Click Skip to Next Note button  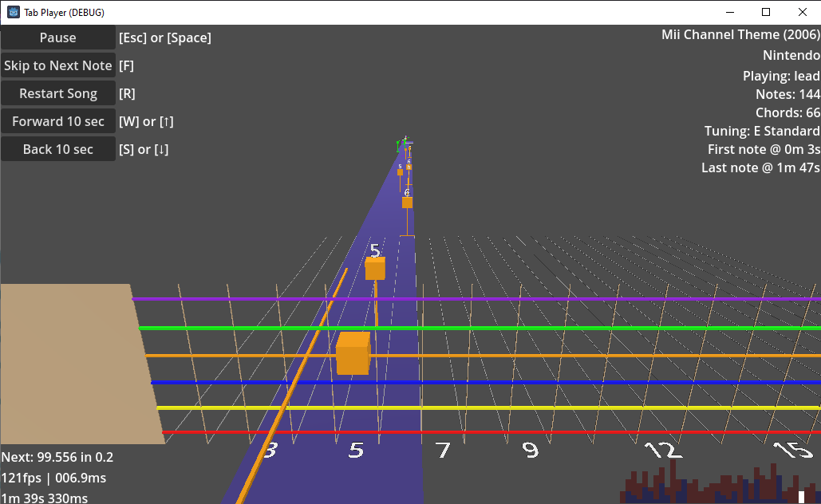(x=58, y=65)
